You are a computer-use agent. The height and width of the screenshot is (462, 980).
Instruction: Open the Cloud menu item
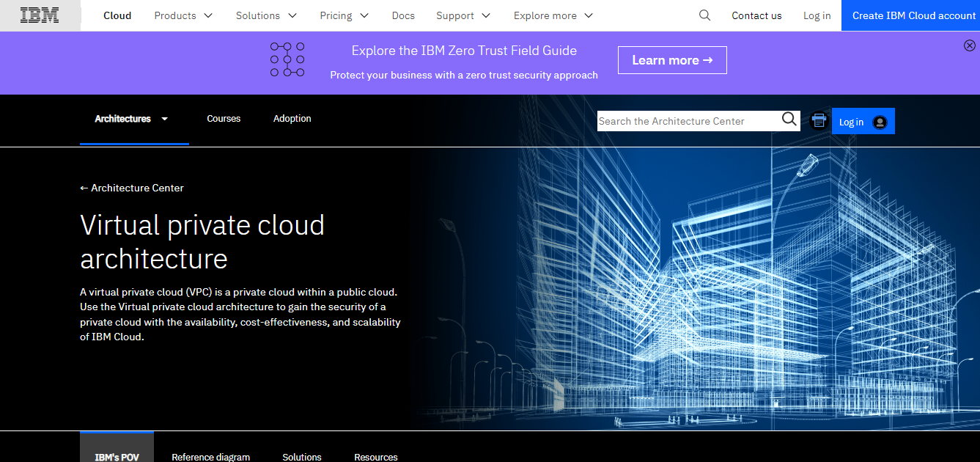117,15
